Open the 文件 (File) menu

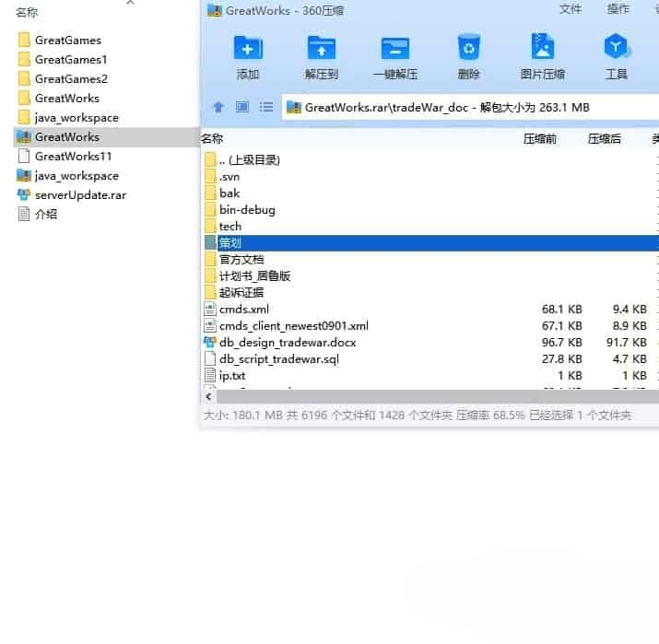pos(571,9)
